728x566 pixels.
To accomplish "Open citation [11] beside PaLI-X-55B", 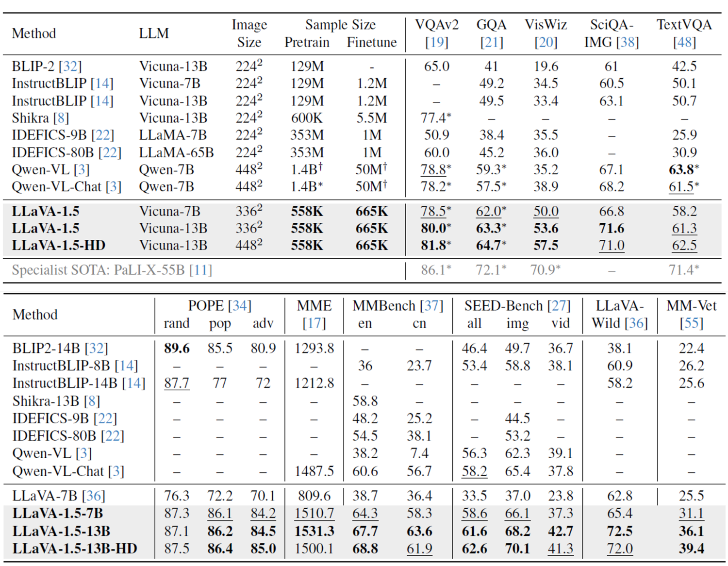I will [201, 270].
